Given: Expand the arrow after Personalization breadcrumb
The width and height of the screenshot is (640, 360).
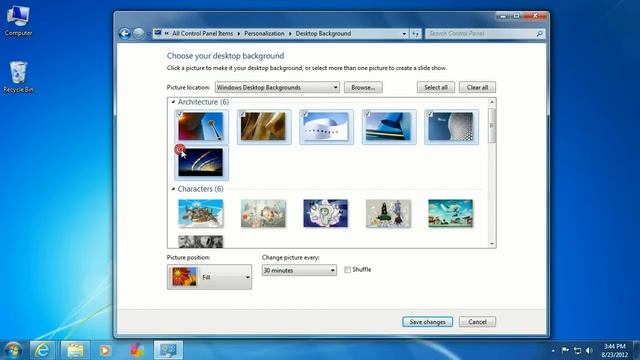Looking at the screenshot, I should pos(290,33).
